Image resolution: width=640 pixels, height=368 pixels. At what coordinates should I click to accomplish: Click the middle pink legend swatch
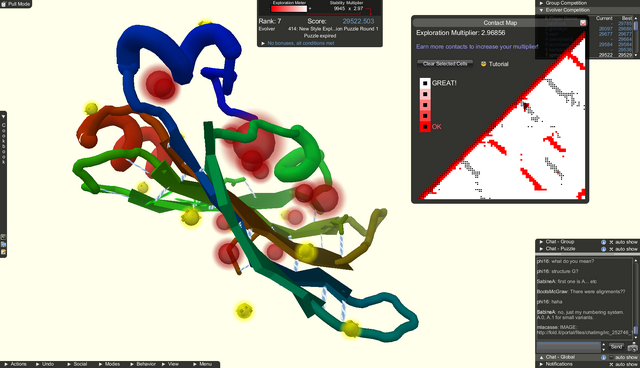425,105
